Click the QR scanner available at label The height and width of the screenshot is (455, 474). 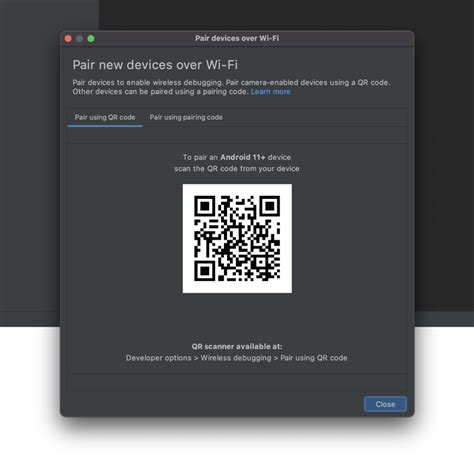237,346
